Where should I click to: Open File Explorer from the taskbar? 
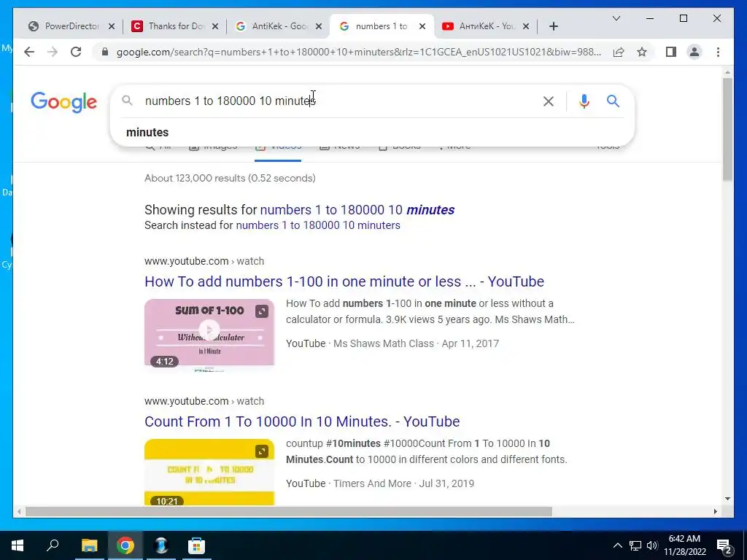[x=89, y=545]
